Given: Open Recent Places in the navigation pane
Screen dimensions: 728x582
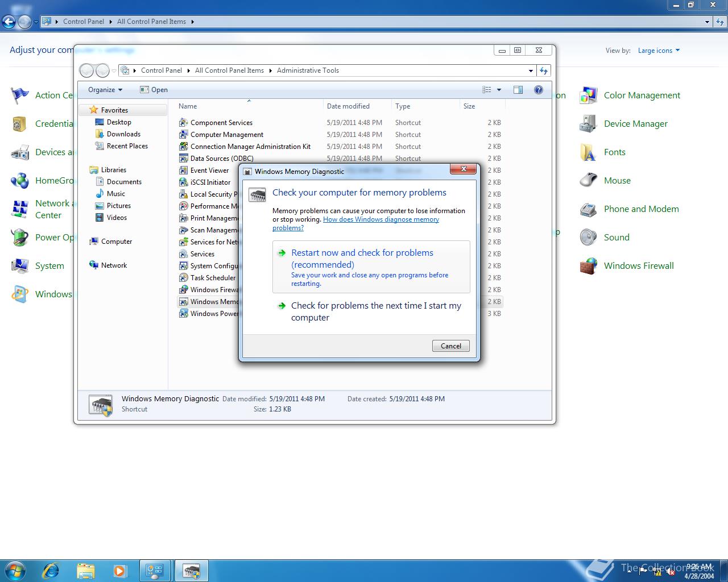Looking at the screenshot, I should coord(127,146).
